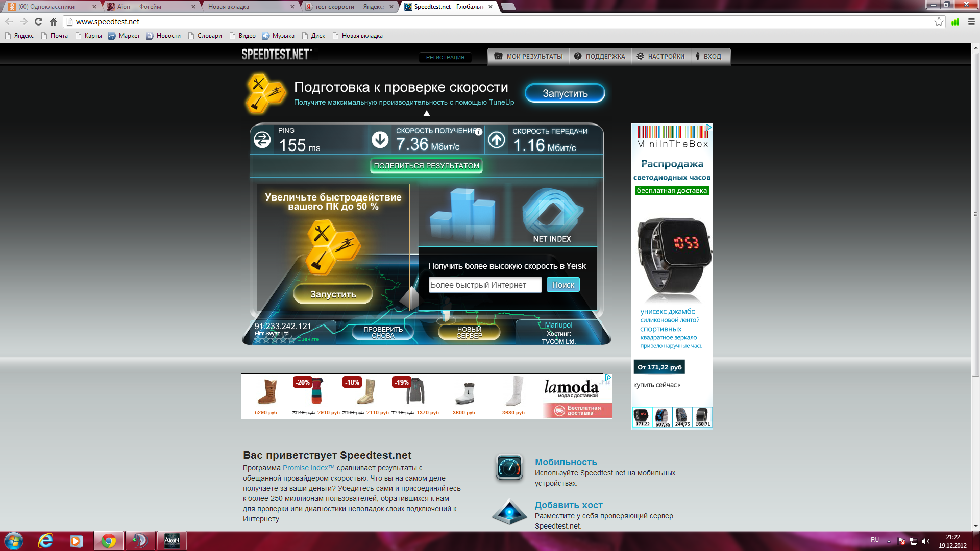Open the Добавить хост link
Viewport: 980px width, 551px height.
coord(569,505)
